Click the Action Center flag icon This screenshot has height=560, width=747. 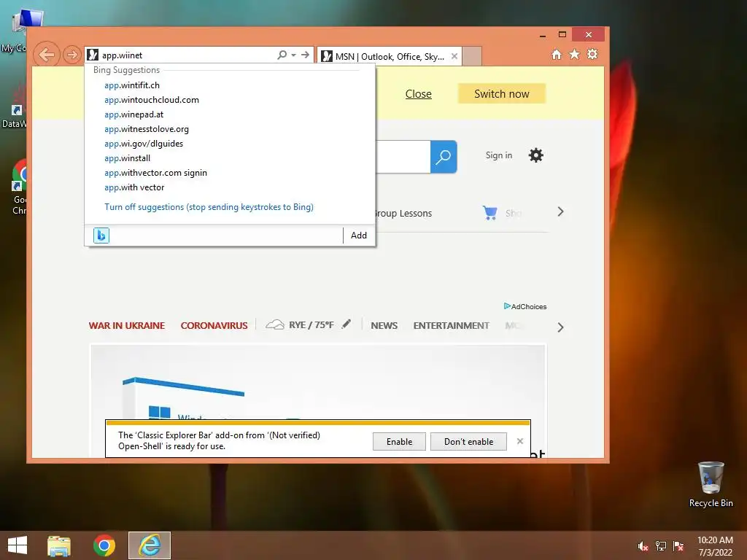pos(678,546)
